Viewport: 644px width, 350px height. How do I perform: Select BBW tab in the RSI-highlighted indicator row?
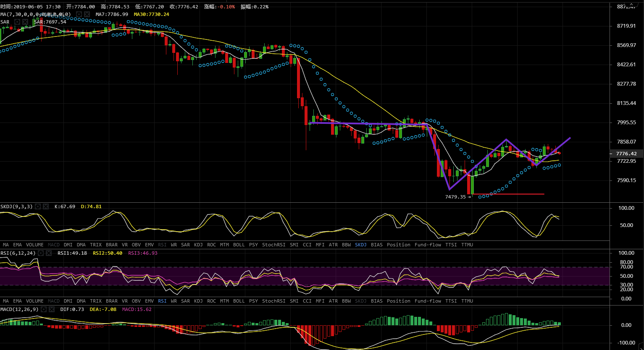coord(346,301)
